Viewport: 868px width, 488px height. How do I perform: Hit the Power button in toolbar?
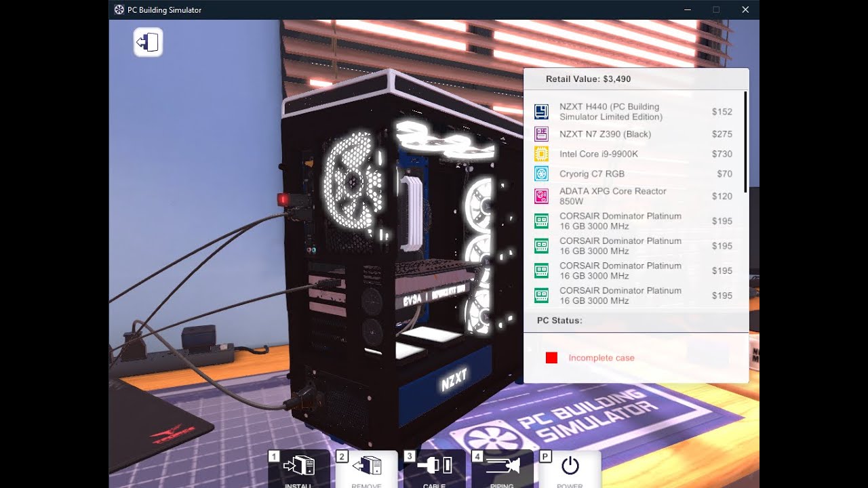click(x=570, y=469)
